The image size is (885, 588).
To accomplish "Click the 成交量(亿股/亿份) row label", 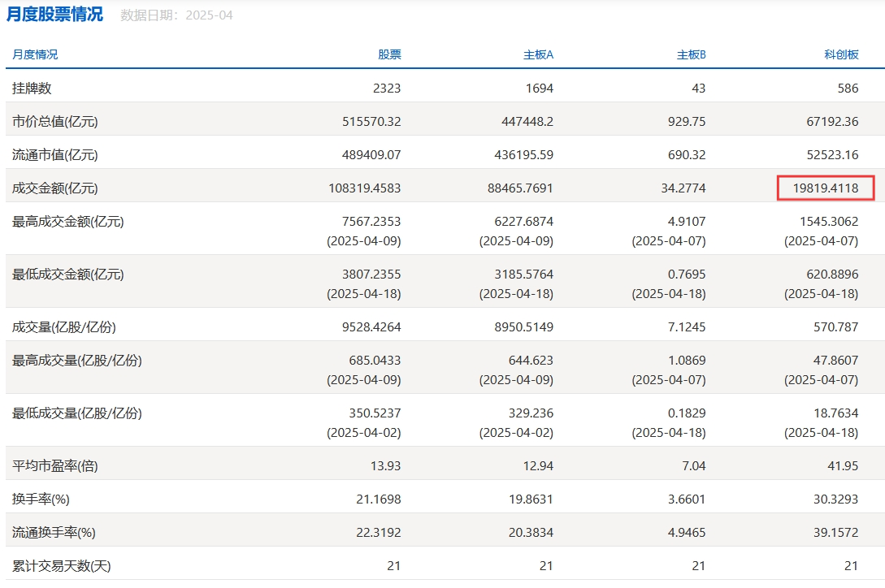I will tap(64, 326).
